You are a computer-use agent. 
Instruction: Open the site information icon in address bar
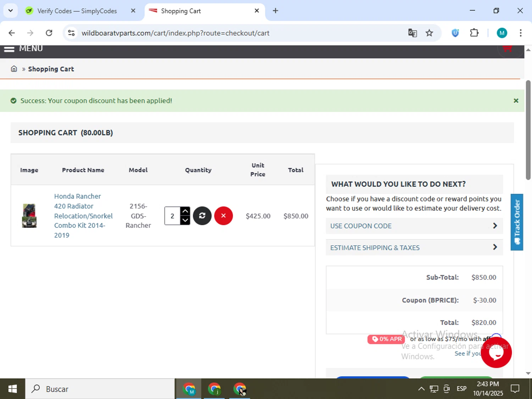71,33
